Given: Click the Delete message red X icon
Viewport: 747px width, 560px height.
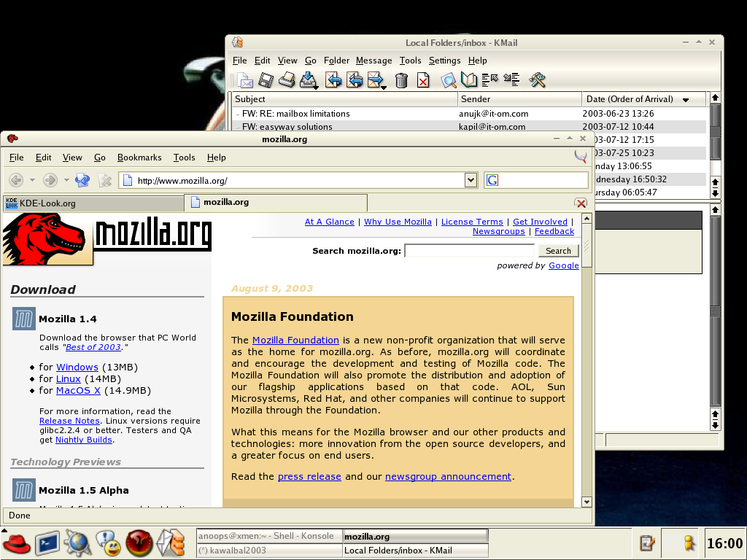Looking at the screenshot, I should point(423,80).
